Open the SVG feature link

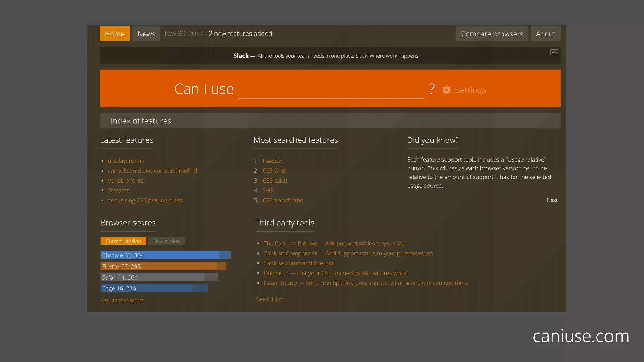[x=268, y=190]
